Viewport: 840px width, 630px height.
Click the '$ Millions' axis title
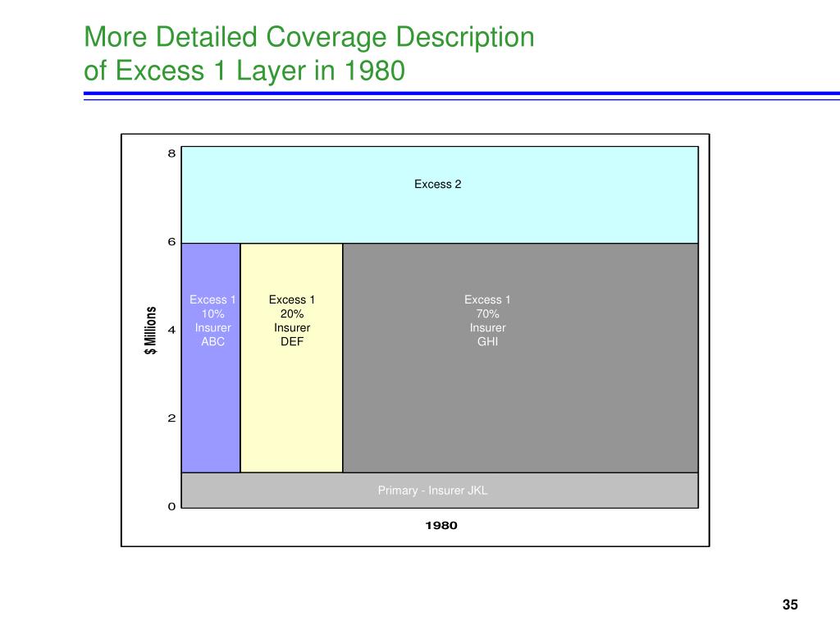click(151, 331)
